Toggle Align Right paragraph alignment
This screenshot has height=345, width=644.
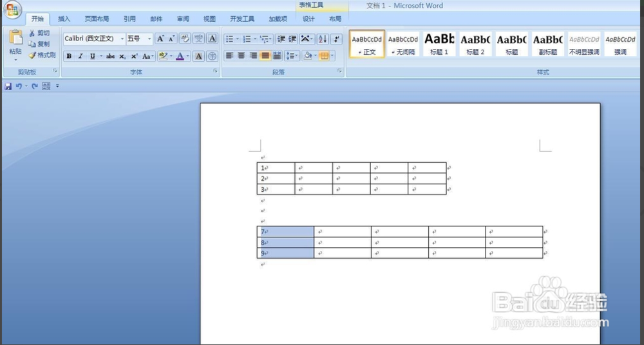(253, 55)
